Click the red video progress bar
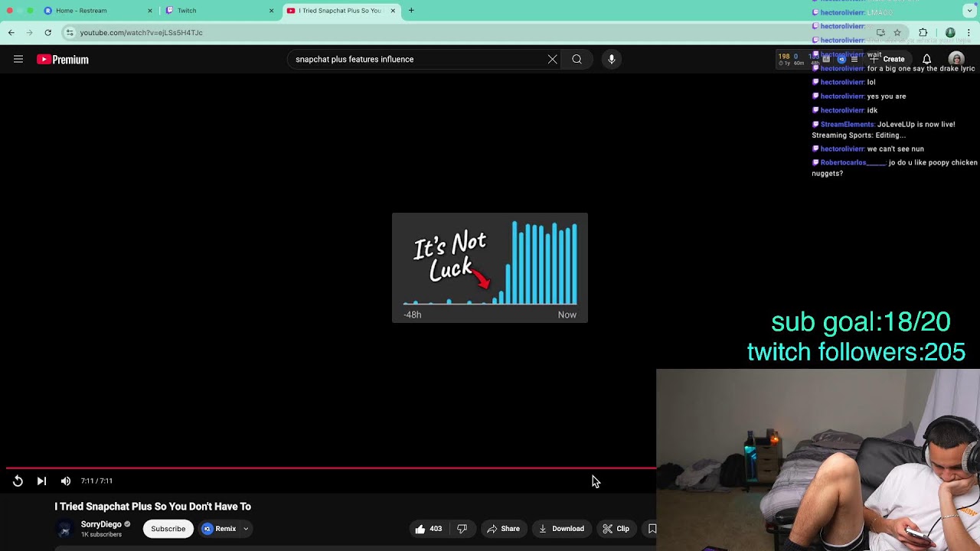 click(x=331, y=468)
